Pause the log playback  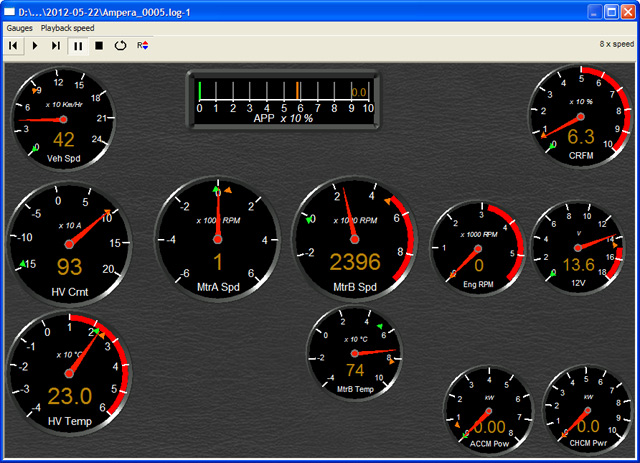78,45
